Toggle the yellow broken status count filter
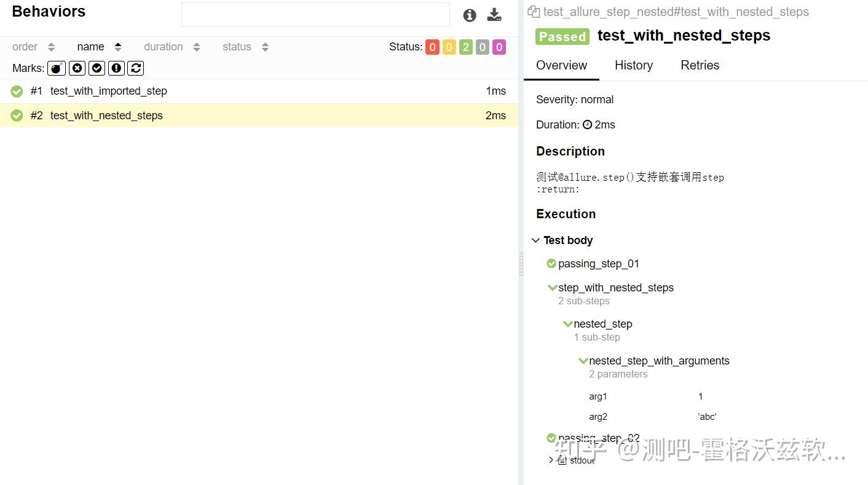868x485 pixels. click(449, 47)
